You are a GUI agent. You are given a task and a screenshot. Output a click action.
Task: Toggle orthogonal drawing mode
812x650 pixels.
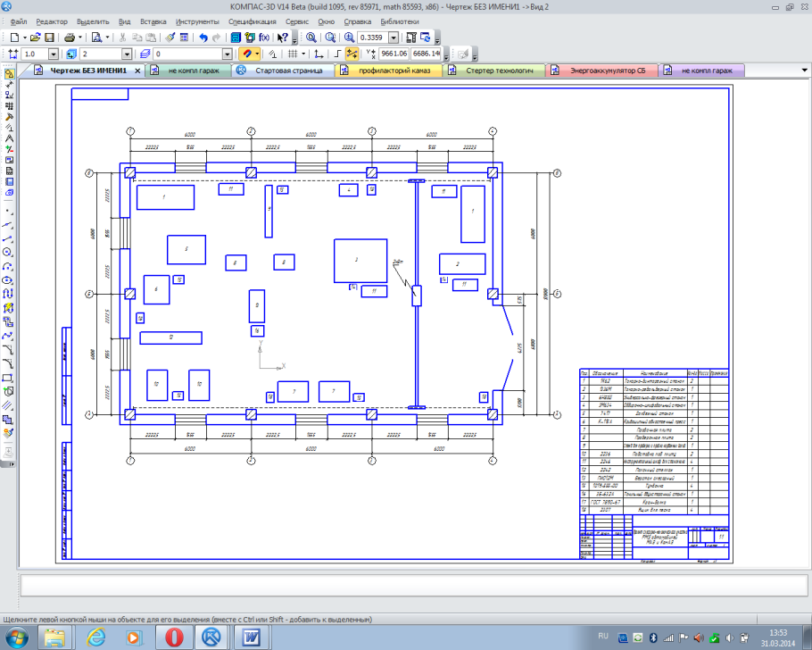[336, 54]
